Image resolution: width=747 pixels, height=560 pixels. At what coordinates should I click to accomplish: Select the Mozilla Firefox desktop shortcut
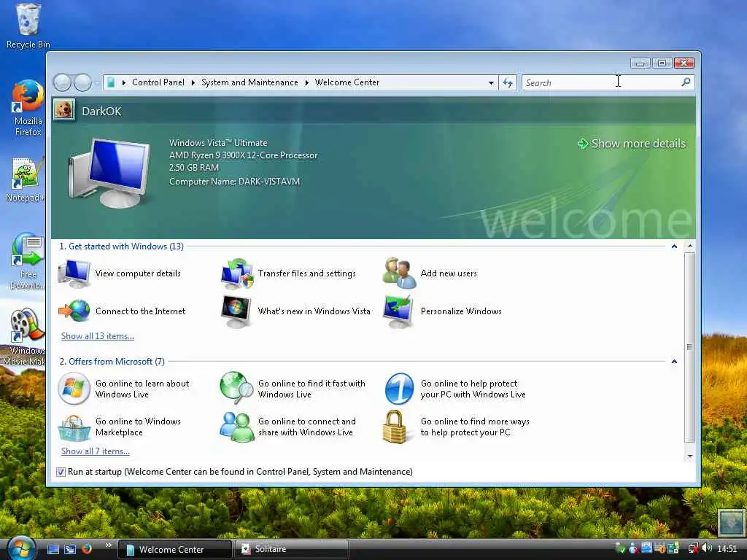28,109
